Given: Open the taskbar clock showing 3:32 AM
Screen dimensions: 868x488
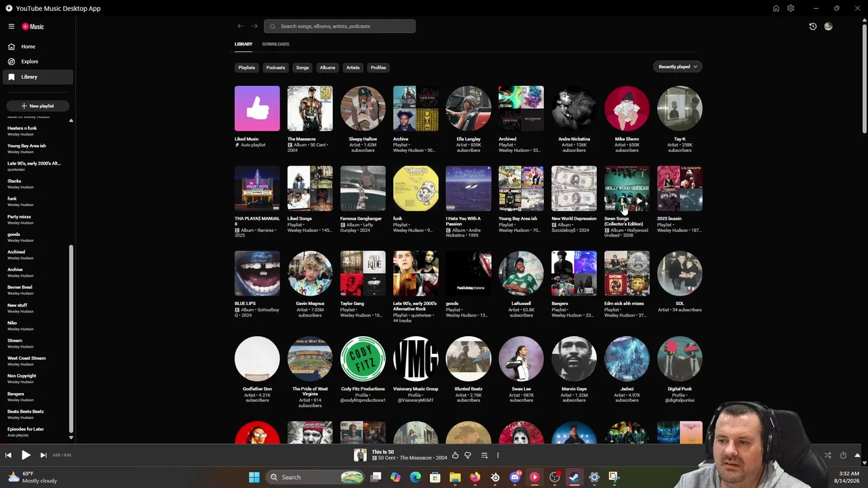Looking at the screenshot, I should pos(848,477).
